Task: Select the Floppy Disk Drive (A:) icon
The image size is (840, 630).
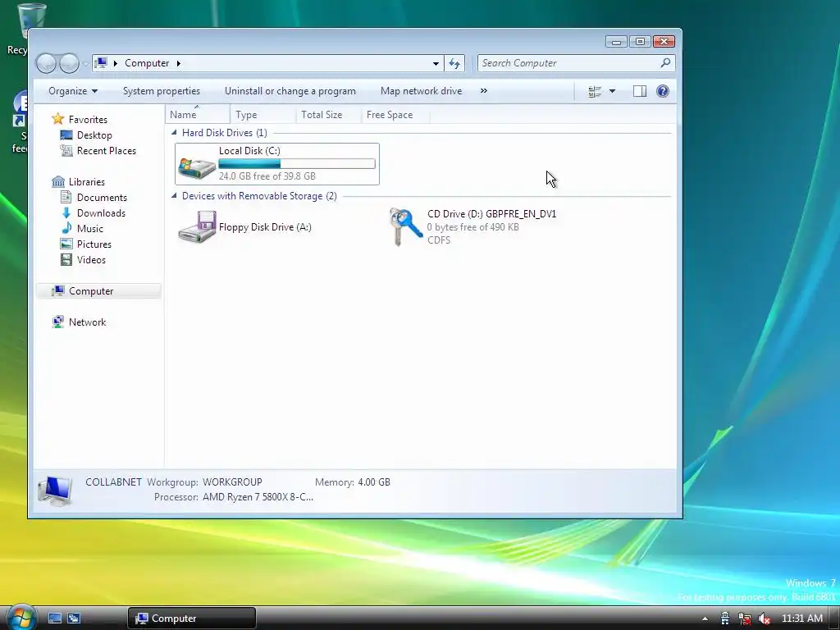Action: tap(197, 226)
